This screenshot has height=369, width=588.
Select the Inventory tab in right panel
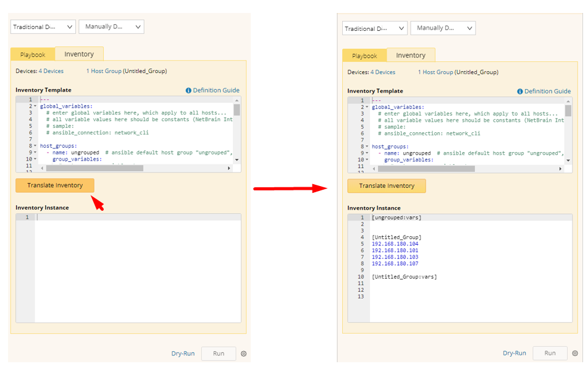tap(411, 55)
